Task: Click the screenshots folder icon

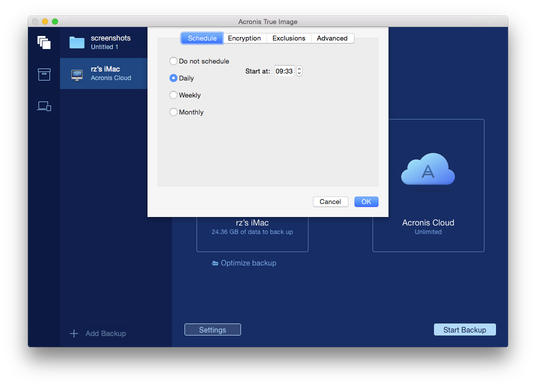Action: [x=77, y=42]
